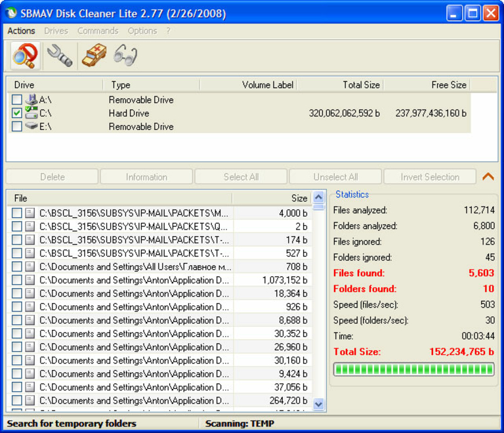Click the Files found value 5,603
Image resolution: width=504 pixels, height=433 pixels.
click(481, 273)
